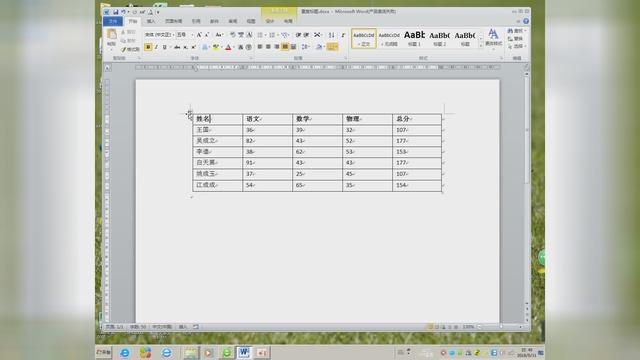Screen dimensions: 640x360
Task: Click the Shrink Font icon
Action: click(x=207, y=35)
